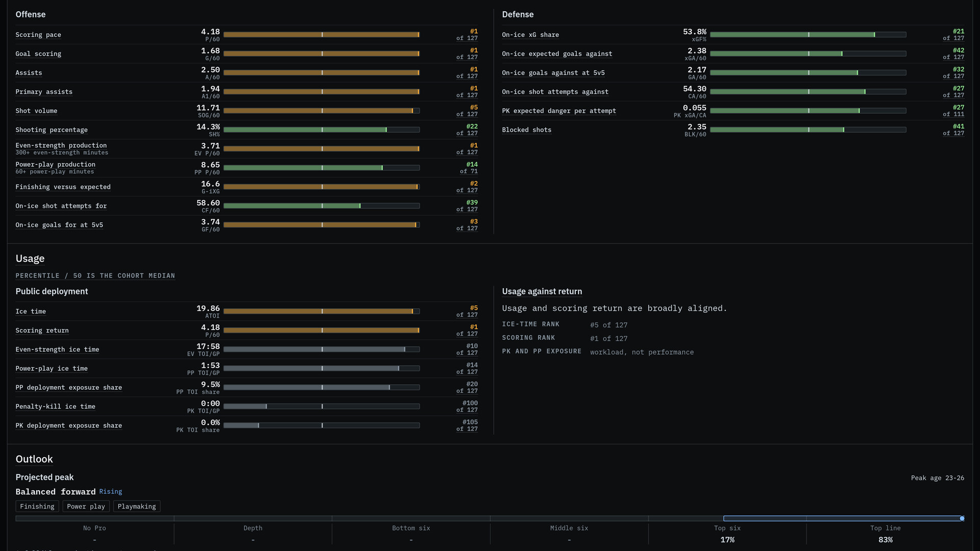Click the Penalty-kill ice time percentile bar
The image size is (980, 551).
pos(322,407)
